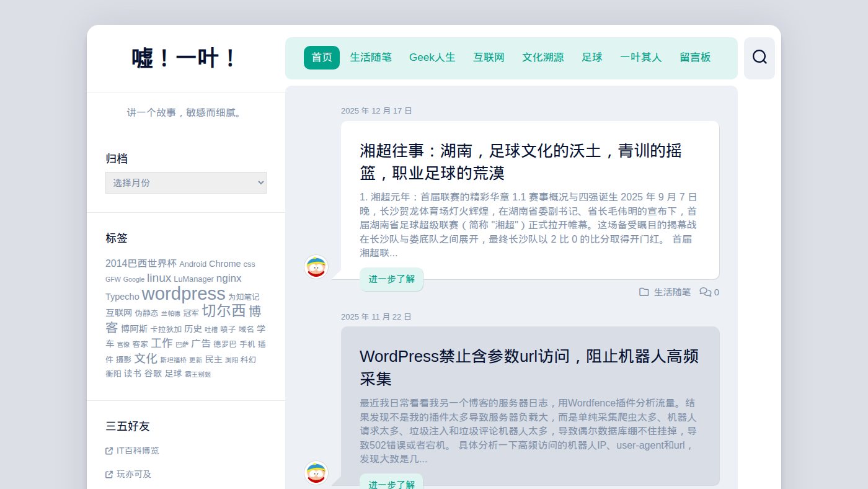Click 进一步了解 under the 湘超往事 post
Screen dimensions: 868x489
point(392,279)
